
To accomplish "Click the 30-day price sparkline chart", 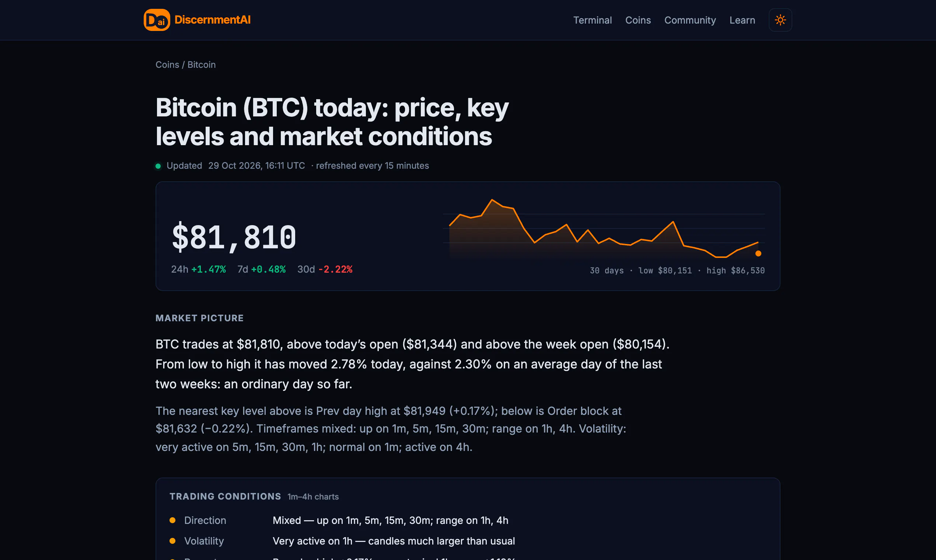I will [604, 229].
